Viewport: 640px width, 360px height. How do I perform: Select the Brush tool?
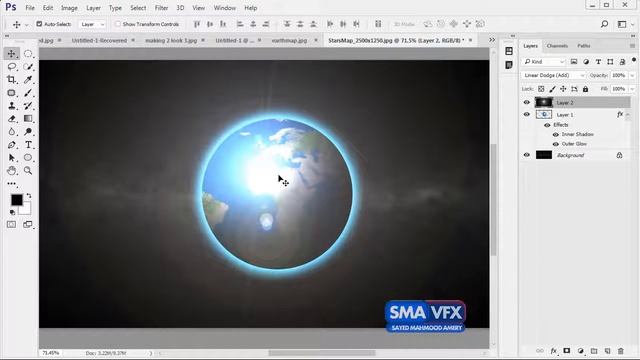point(28,93)
